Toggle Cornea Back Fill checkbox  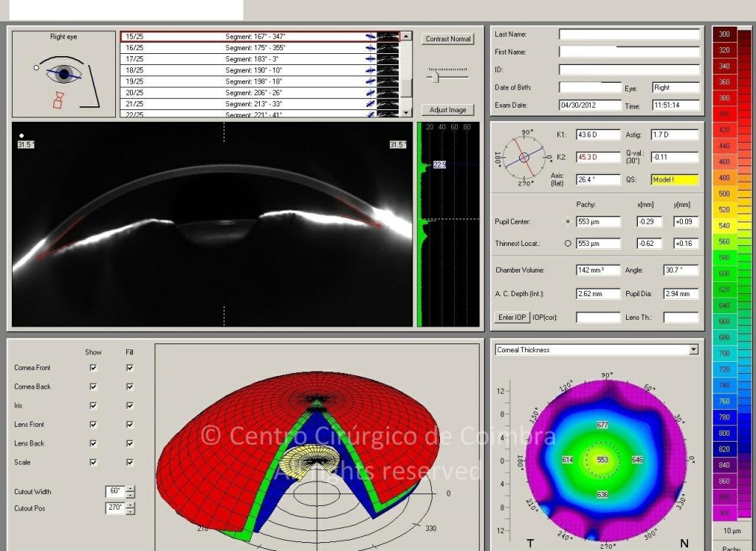click(x=130, y=386)
